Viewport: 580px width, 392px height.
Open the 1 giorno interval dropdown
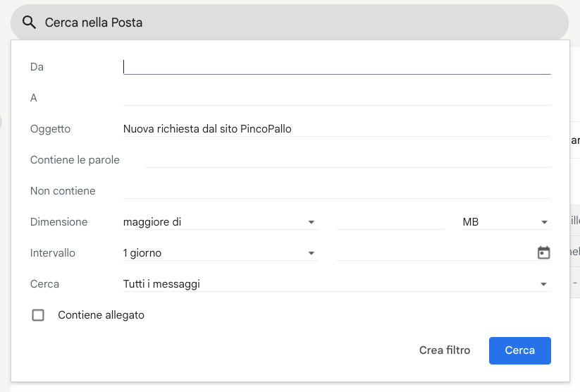(218, 253)
